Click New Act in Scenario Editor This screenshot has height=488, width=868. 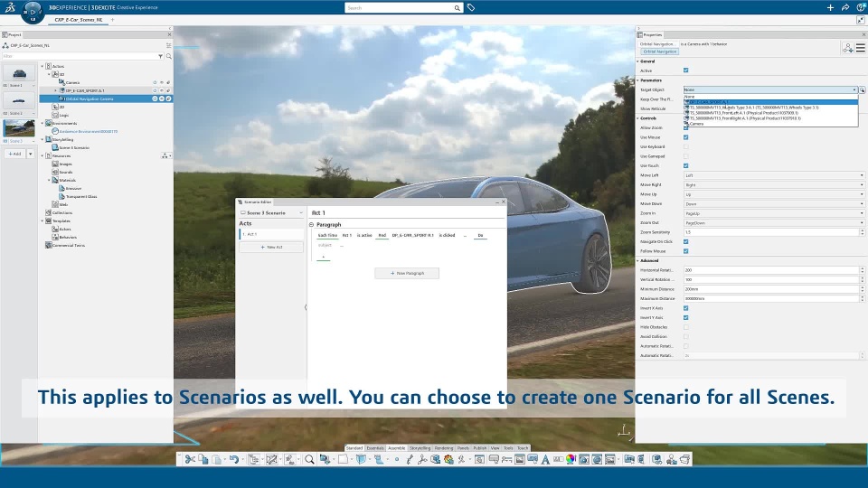[271, 248]
